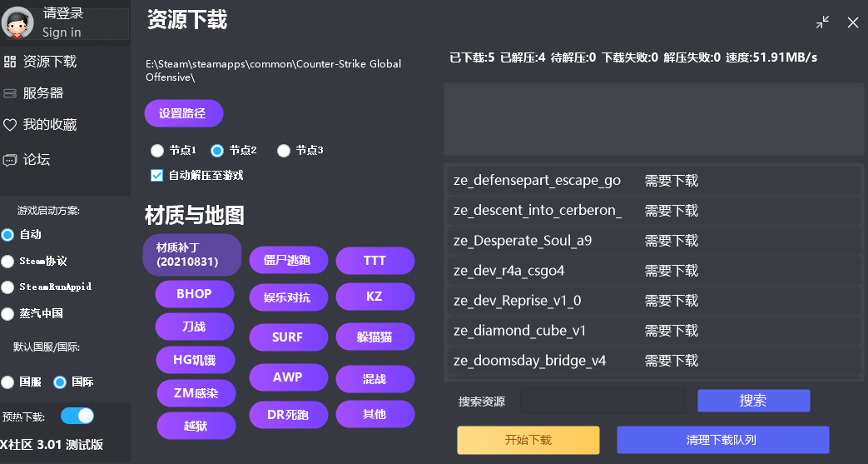Select the 蒸汽中国 launch option

click(x=7, y=314)
